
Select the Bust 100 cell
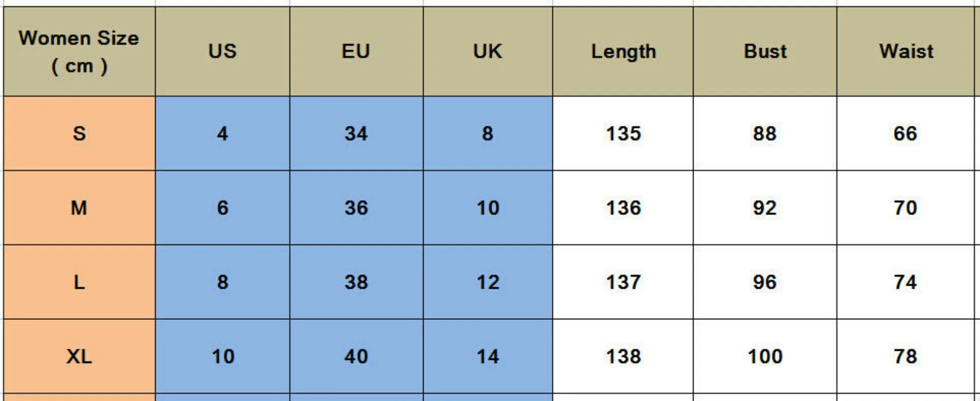765,356
